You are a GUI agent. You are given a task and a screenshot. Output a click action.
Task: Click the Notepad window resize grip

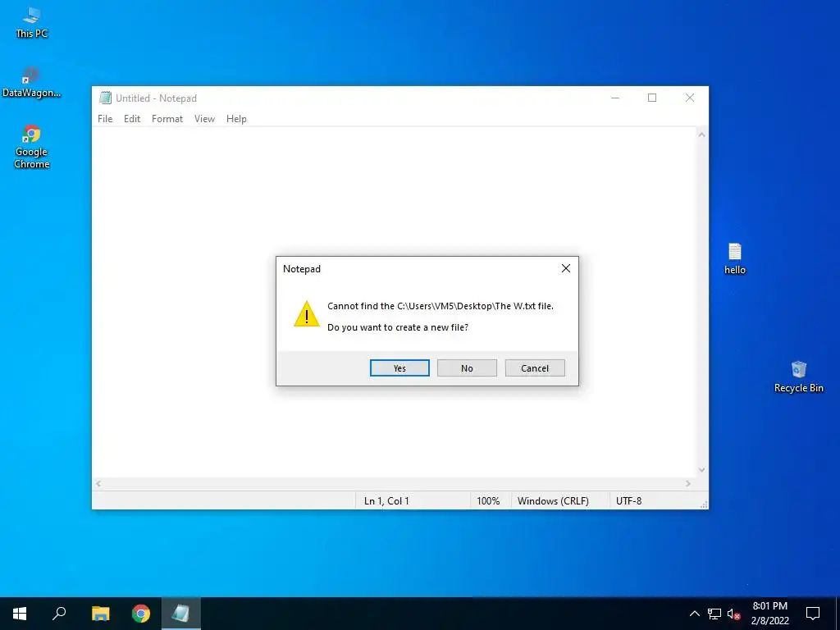click(703, 504)
